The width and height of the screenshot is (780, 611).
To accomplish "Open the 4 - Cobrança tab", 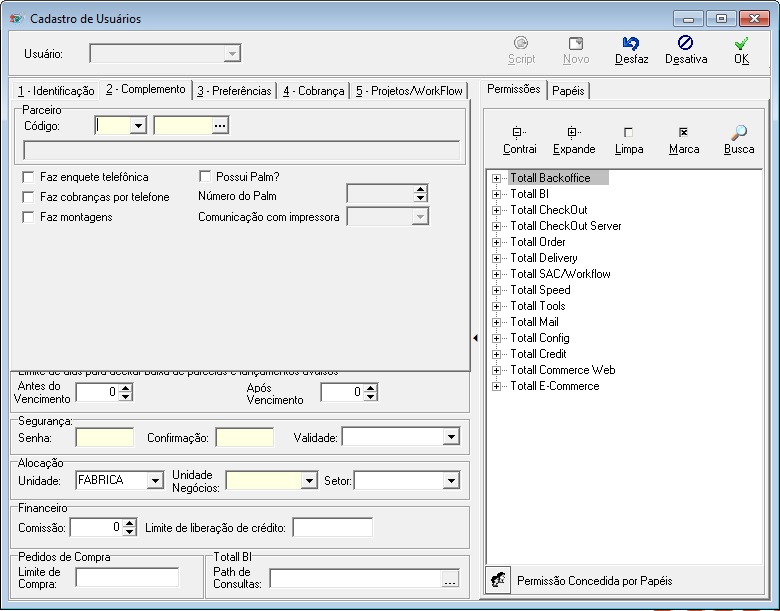I will [x=313, y=91].
